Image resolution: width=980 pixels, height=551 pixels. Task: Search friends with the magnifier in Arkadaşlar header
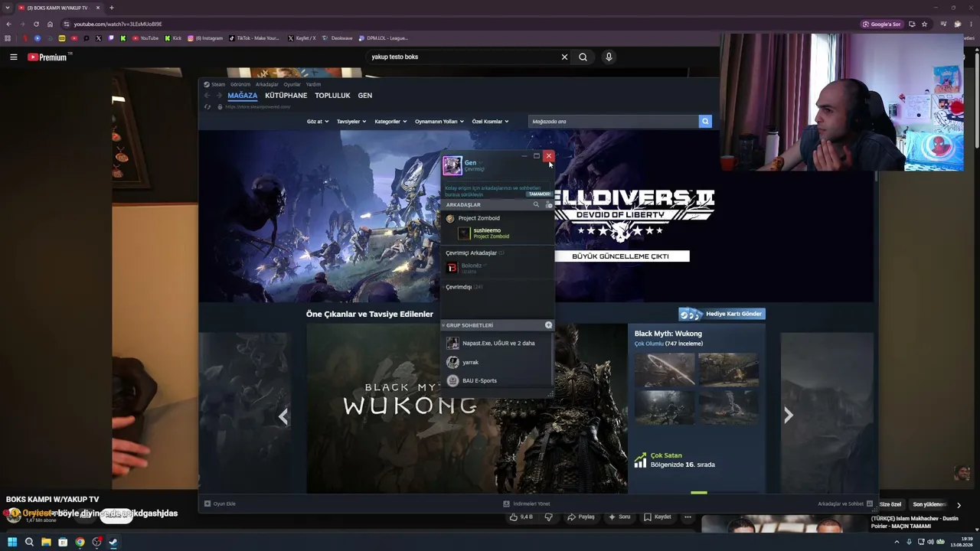(536, 204)
